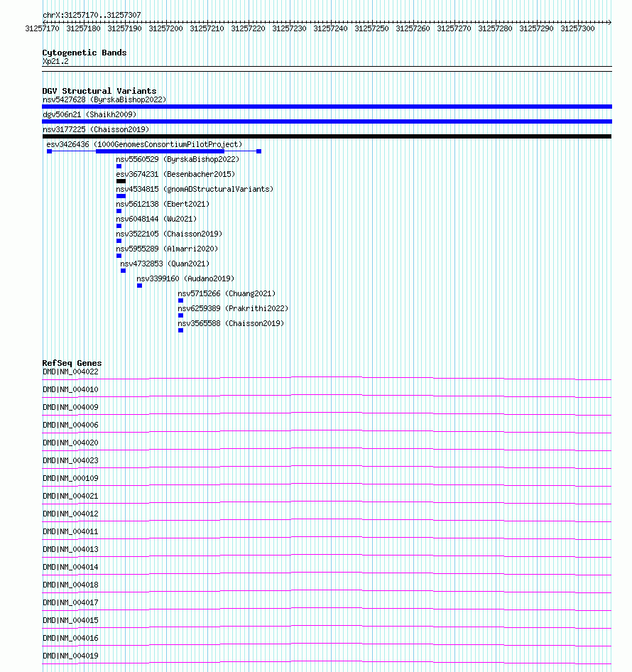The height and width of the screenshot is (672, 632).
Task: Click the chrX:31257170..31257307 region label
Action: point(92,15)
